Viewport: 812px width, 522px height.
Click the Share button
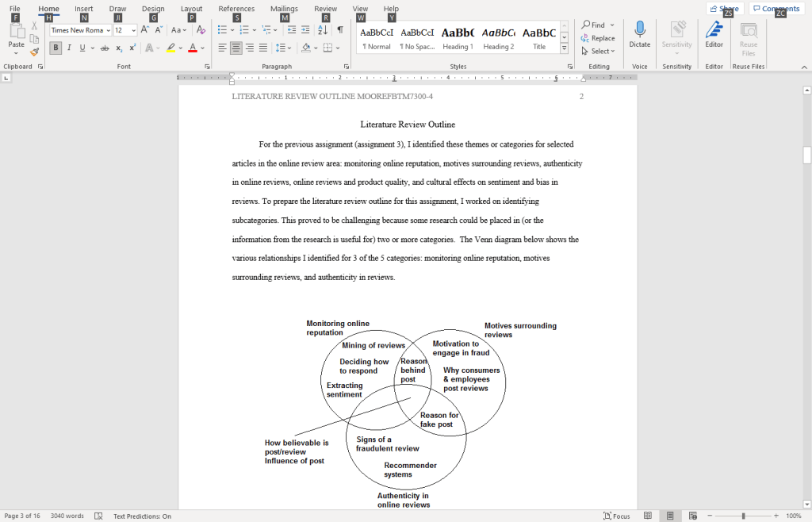(x=725, y=9)
